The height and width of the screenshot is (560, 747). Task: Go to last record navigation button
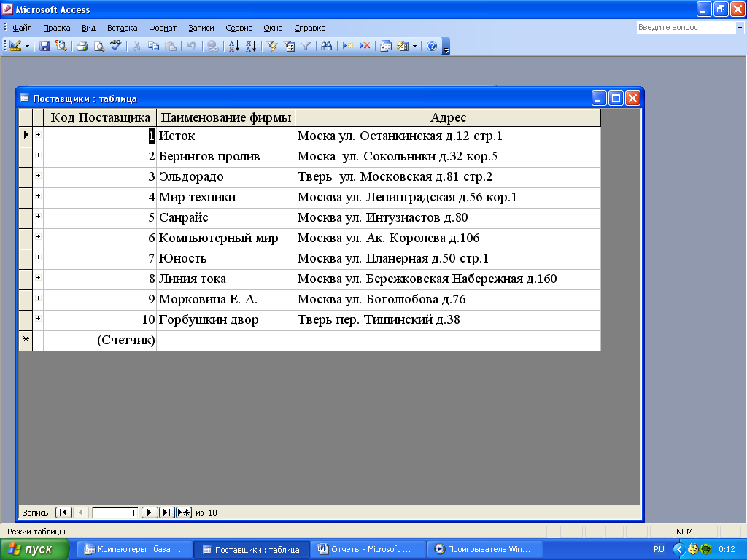click(167, 513)
